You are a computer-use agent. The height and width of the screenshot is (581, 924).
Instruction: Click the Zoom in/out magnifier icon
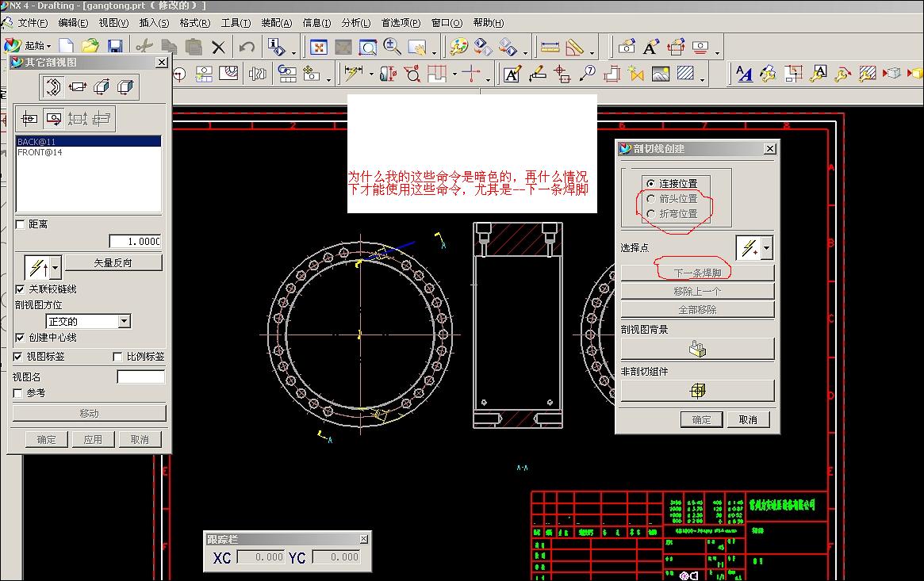coord(392,47)
